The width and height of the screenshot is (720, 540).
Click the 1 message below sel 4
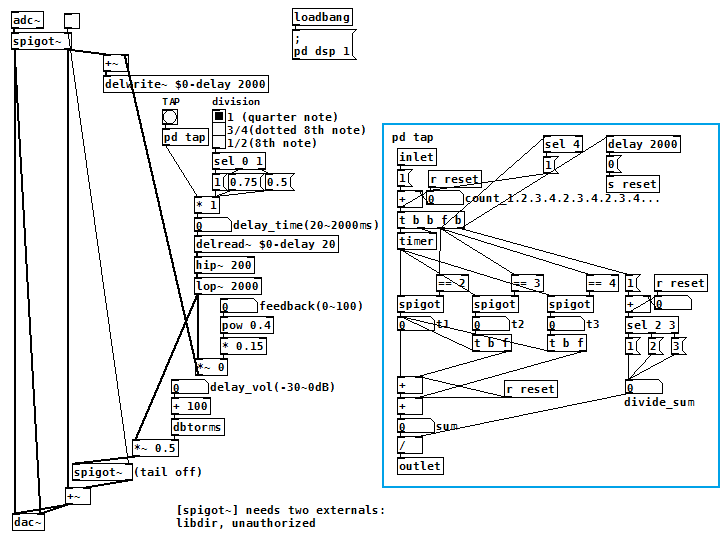(x=550, y=164)
